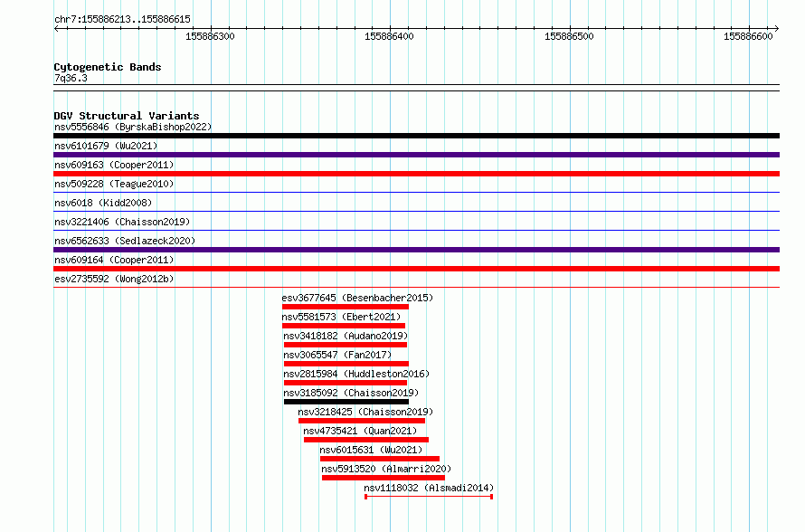This screenshot has width=805, height=532.
Task: Click the purple nsv6562633 variant bar
Action: [x=416, y=250]
